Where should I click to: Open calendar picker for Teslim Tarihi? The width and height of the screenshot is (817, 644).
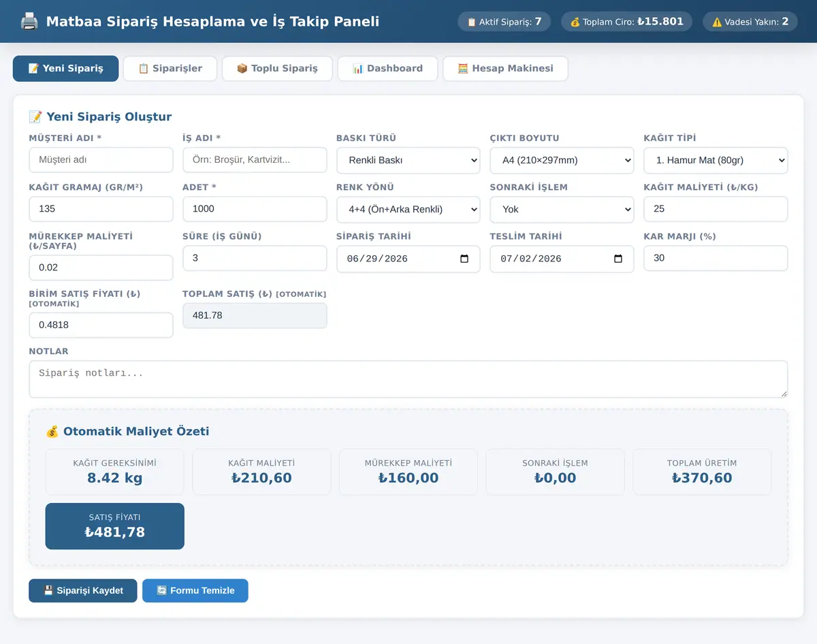click(618, 259)
